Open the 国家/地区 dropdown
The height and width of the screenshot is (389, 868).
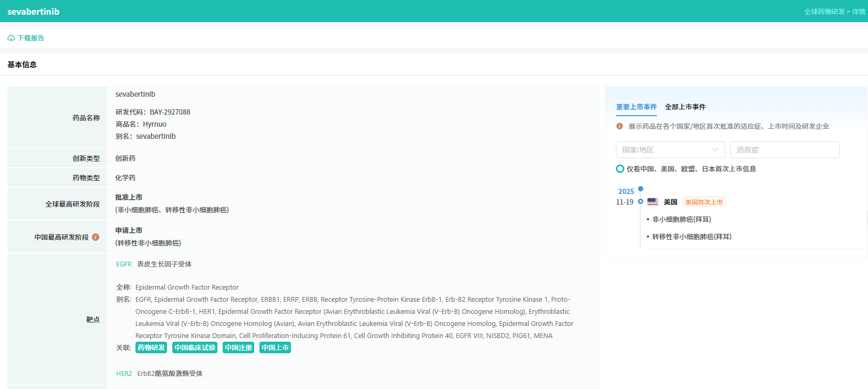click(670, 150)
